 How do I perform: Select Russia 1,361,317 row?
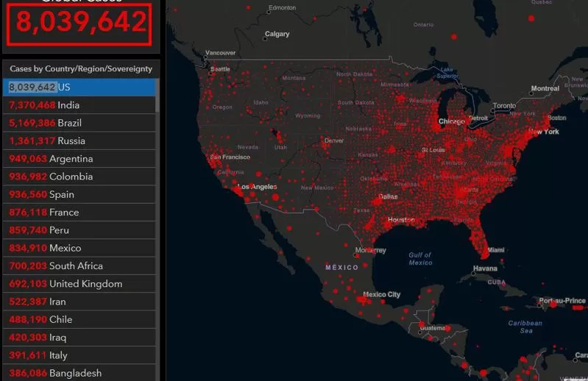click(79, 141)
